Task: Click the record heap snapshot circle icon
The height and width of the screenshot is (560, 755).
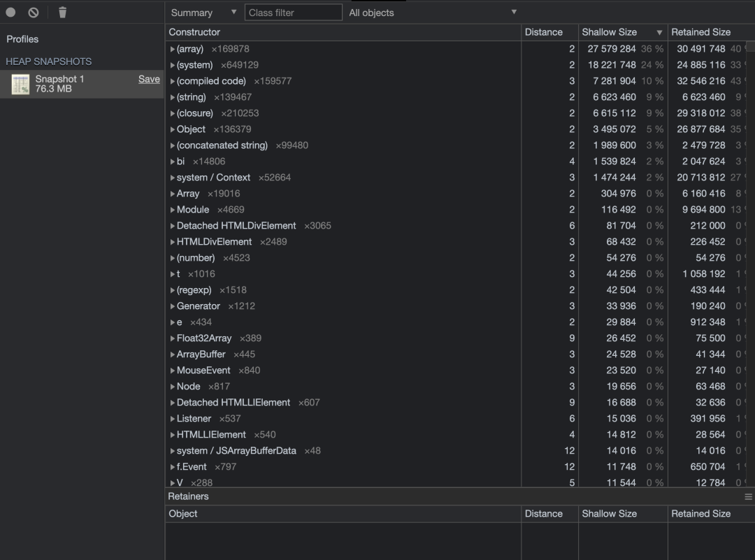Action: pos(10,13)
